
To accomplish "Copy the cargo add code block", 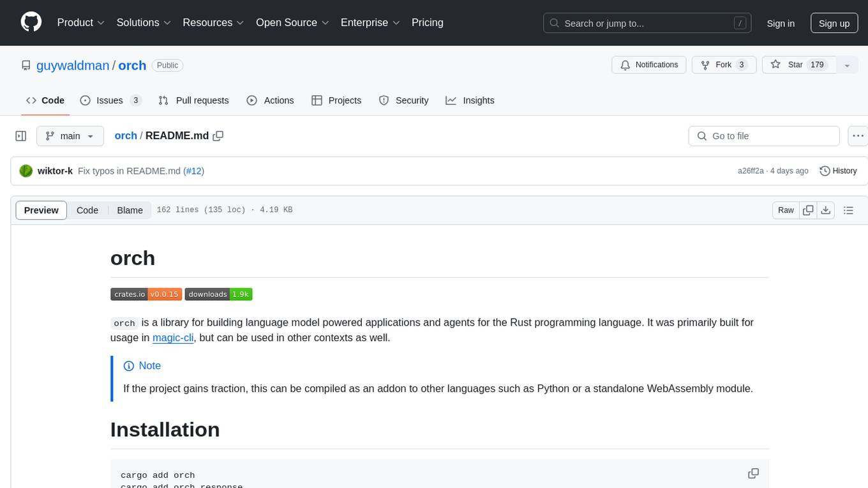I will pyautogui.click(x=753, y=473).
